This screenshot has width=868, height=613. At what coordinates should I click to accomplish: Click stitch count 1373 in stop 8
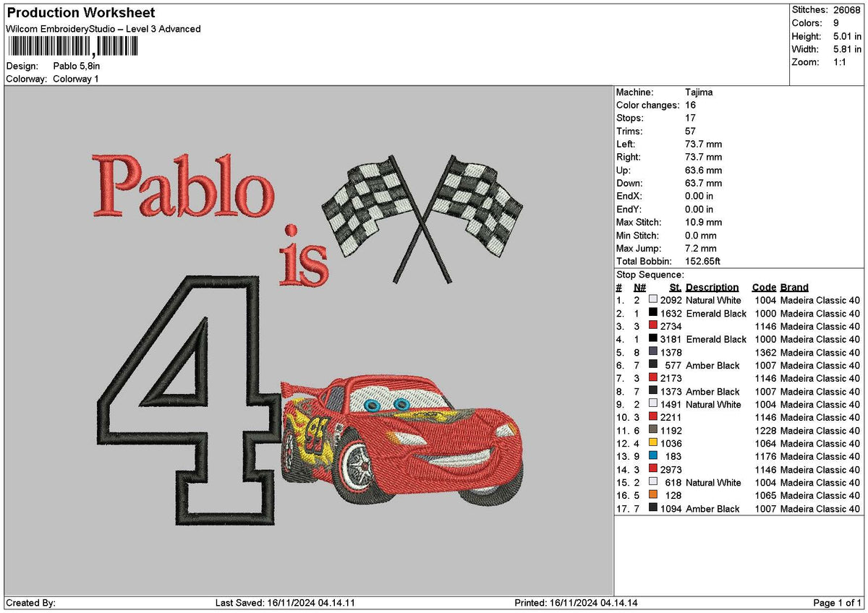click(671, 391)
